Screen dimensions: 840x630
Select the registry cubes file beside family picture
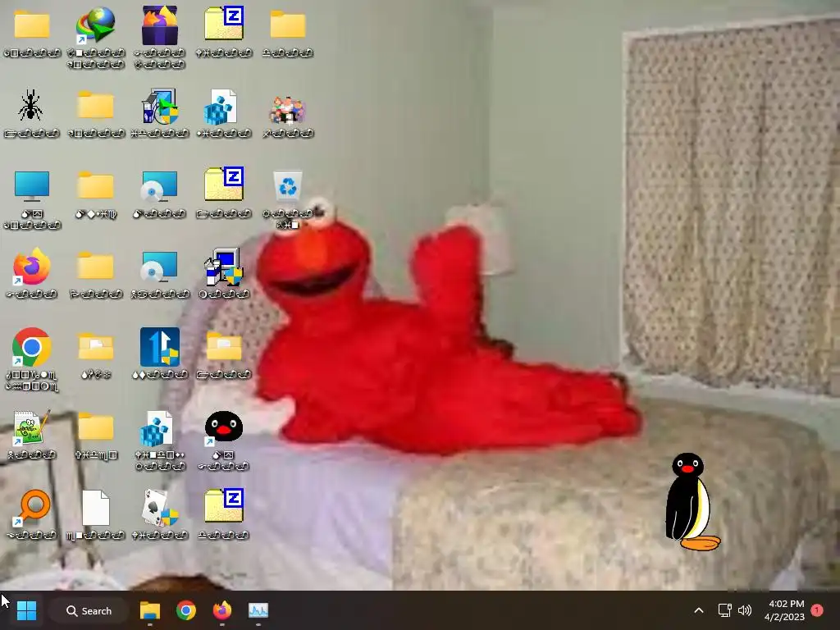coord(221,106)
